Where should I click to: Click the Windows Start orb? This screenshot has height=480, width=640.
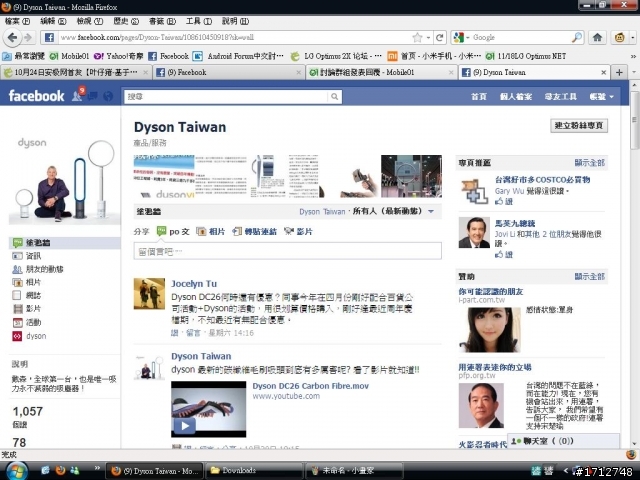17,471
